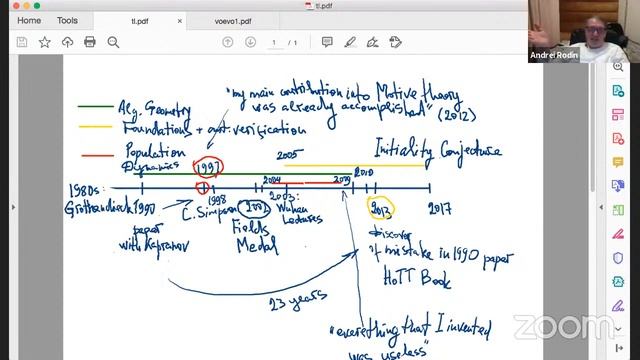Open the Export PDF sidebar tool
The image size is (640, 360).
[618, 91]
